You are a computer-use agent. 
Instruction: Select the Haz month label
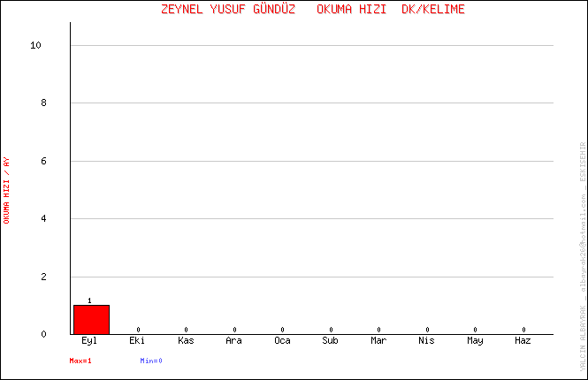click(523, 340)
